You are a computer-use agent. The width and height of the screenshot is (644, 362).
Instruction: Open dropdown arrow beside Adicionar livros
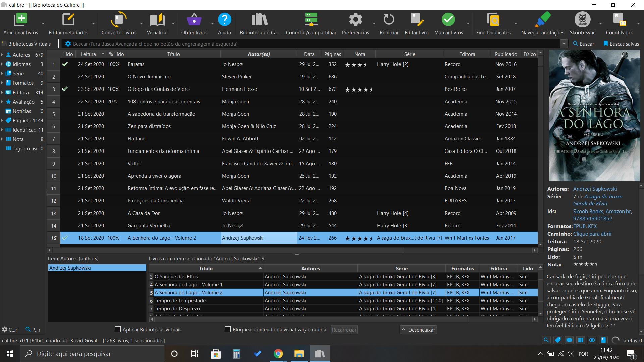click(43, 24)
